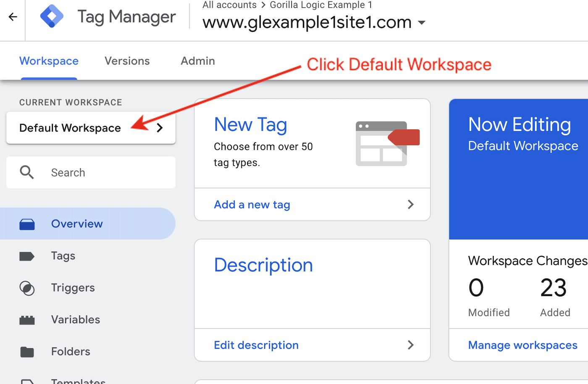Viewport: 588px width, 384px height.
Task: Click chevron next to Add a new tag
Action: 411,205
